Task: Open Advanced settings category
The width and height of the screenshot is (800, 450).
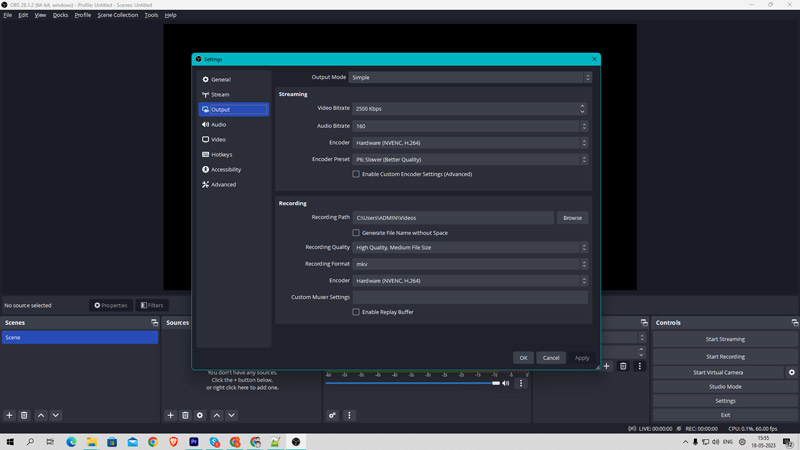Action: 233,185
